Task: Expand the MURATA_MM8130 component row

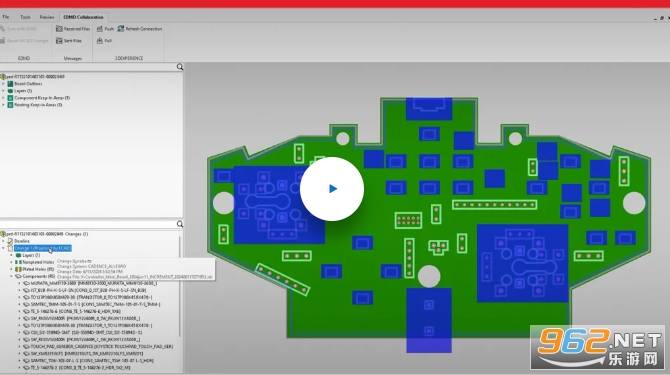Action: (x=19, y=283)
